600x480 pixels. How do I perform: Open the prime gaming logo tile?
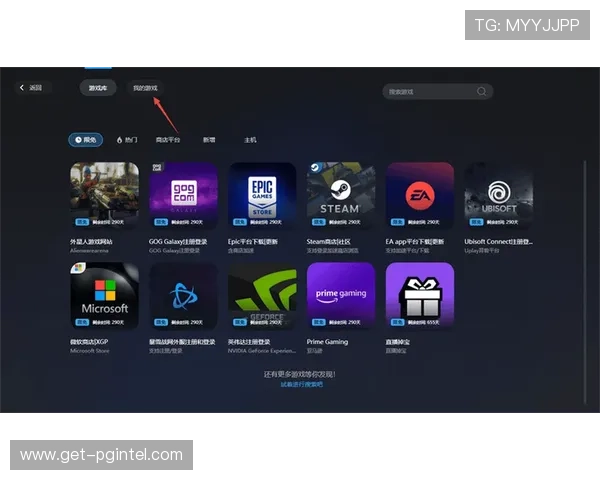(341, 296)
